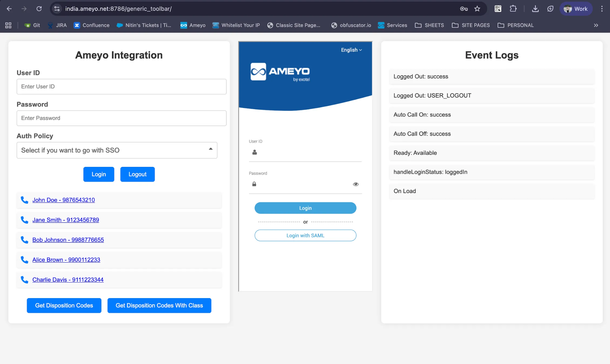Image resolution: width=610 pixels, height=364 pixels.
Task: Bookmark this page with the star icon
Action: [x=477, y=9]
